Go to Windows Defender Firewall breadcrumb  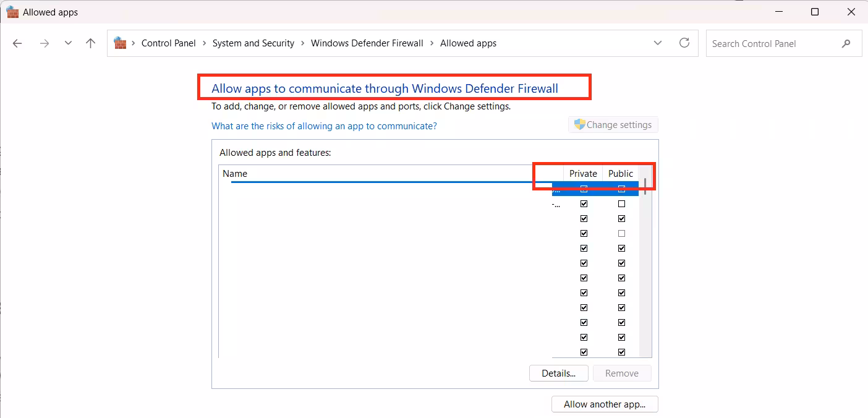pos(367,43)
